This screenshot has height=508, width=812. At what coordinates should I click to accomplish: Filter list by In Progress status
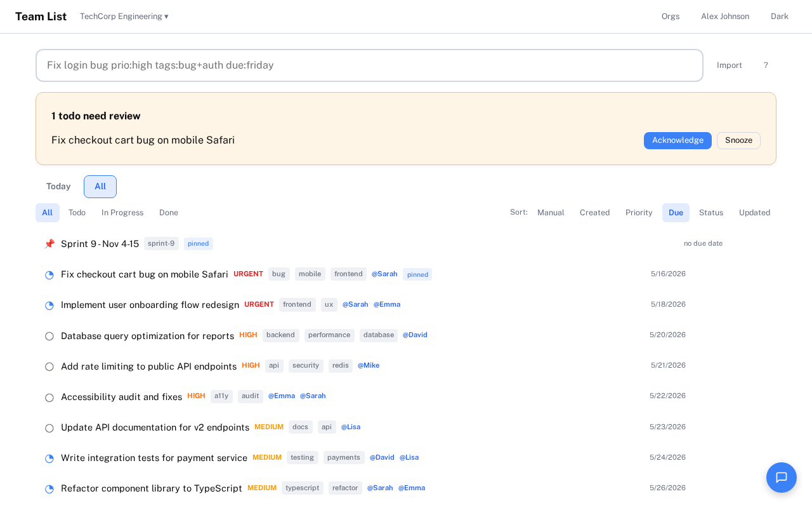122,213
